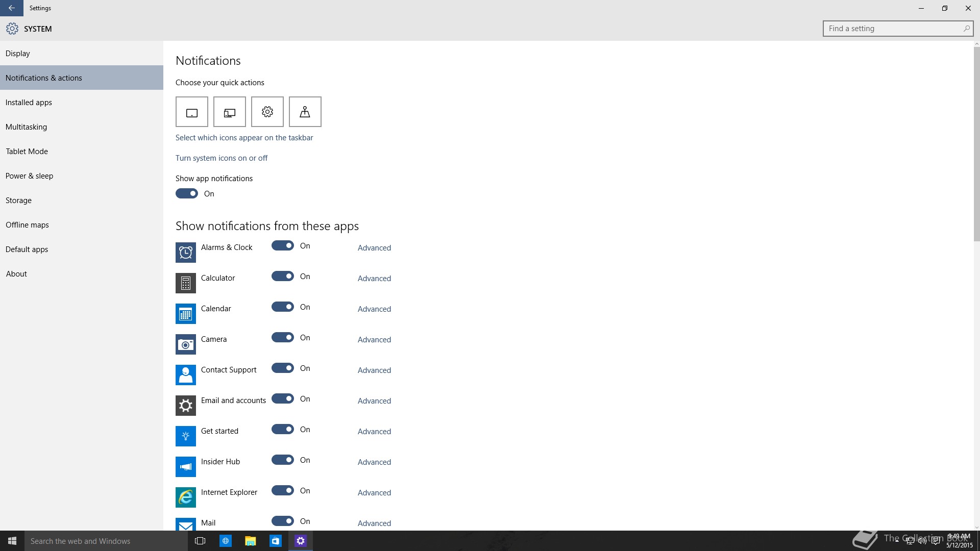Open the About page
Viewport: 980px width, 551px height.
[82, 273]
